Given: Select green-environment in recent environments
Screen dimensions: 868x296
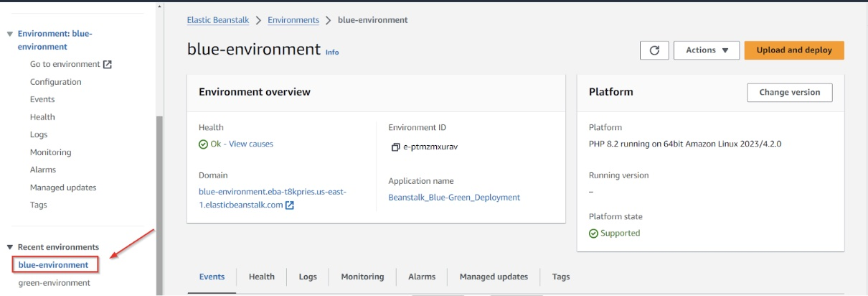Looking at the screenshot, I should 55,283.
